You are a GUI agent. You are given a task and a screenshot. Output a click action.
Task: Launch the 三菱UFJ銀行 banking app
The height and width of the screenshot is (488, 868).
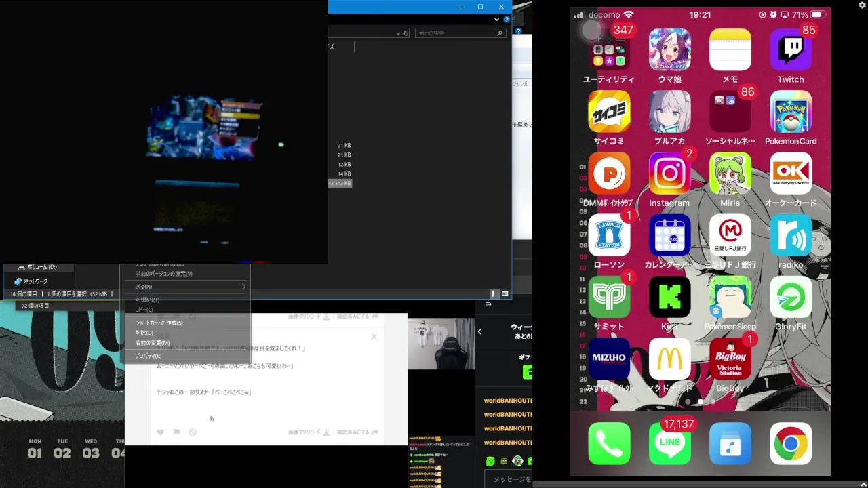click(730, 236)
